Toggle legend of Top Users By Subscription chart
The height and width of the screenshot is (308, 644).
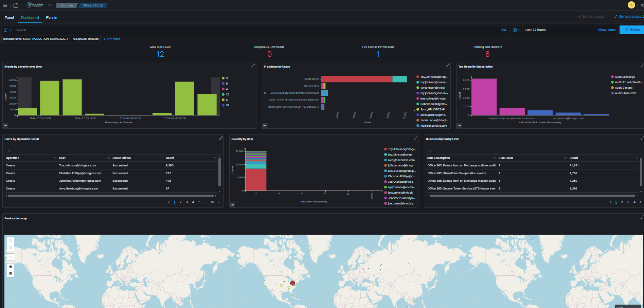coord(459,126)
